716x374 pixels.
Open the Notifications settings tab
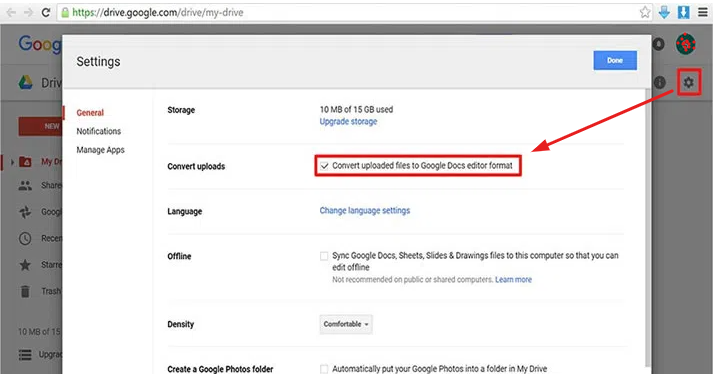(x=99, y=131)
